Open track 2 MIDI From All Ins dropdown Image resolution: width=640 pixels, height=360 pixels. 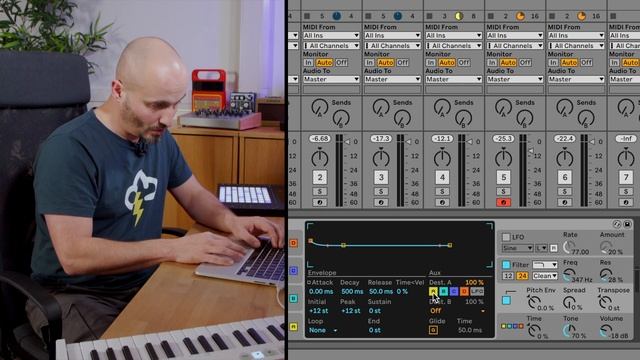[331, 36]
